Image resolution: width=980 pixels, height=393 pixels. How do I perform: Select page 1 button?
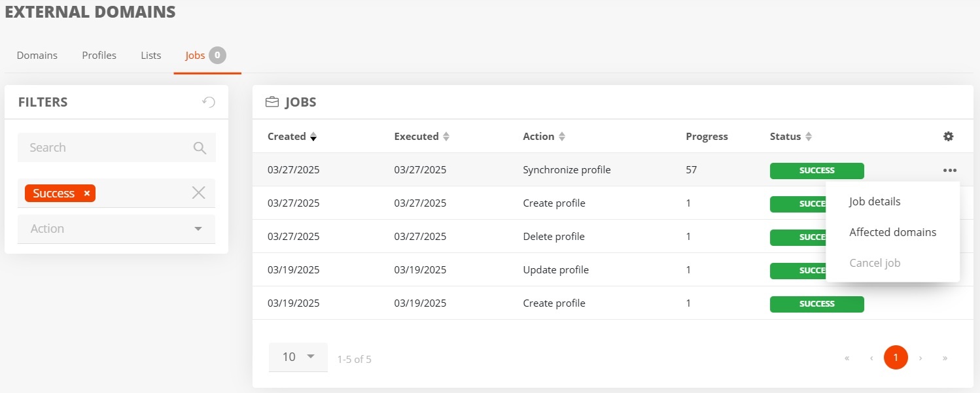click(x=896, y=358)
